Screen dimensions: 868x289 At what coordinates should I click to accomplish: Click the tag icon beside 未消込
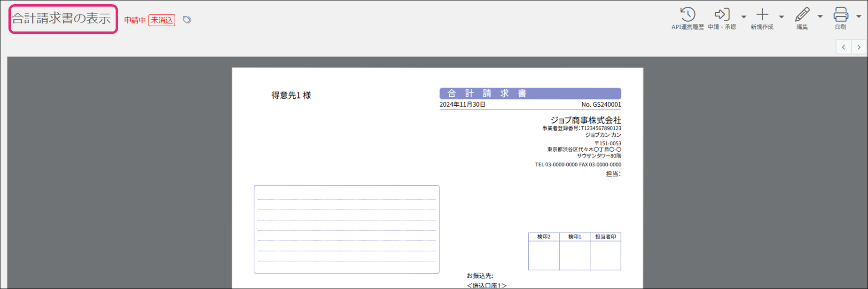coord(187,20)
